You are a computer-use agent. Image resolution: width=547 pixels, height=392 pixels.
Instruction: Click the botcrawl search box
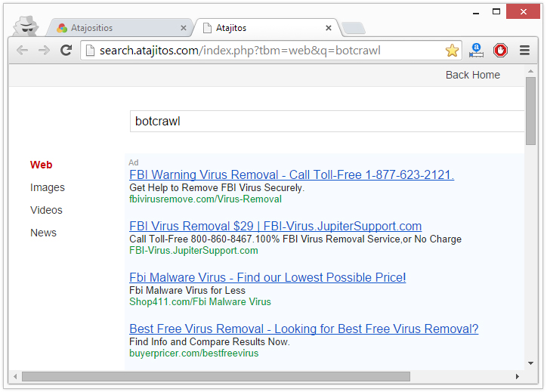tap(327, 122)
